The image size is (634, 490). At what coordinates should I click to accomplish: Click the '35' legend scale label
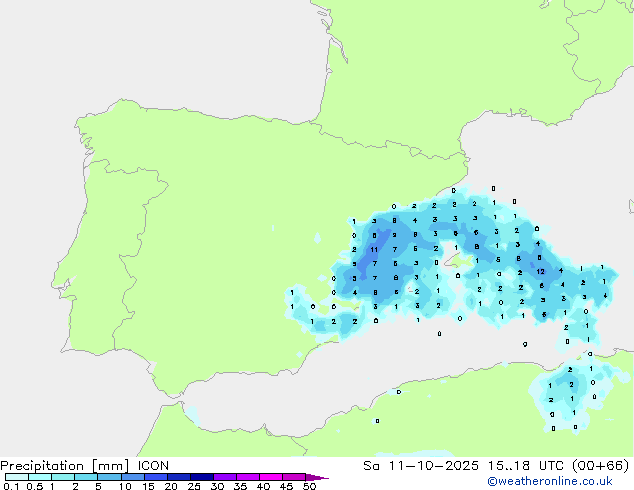(240, 486)
